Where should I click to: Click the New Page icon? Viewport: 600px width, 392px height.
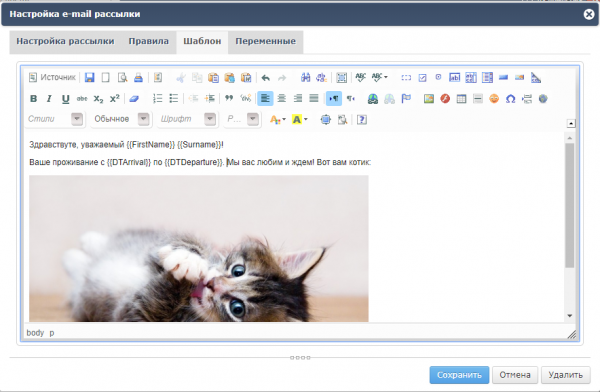pos(106,78)
